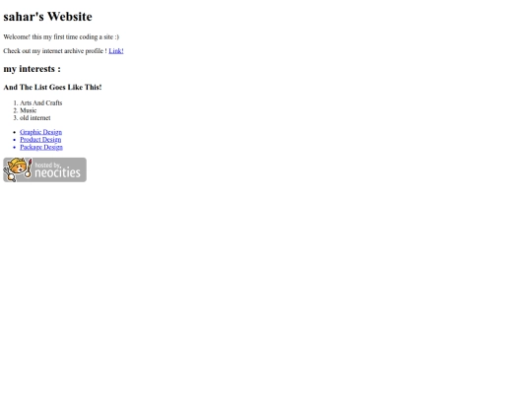Click the bullet beside Package Design
The image size is (532, 399).
14,147
